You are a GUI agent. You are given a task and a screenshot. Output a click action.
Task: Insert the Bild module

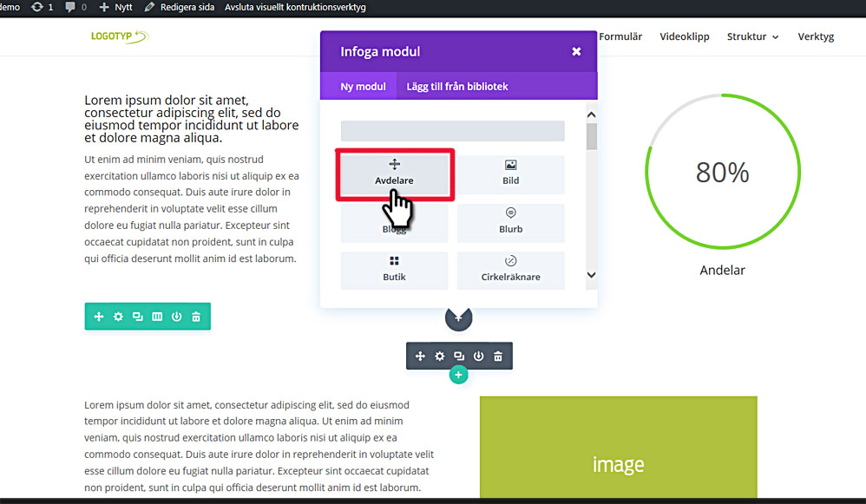coord(510,173)
